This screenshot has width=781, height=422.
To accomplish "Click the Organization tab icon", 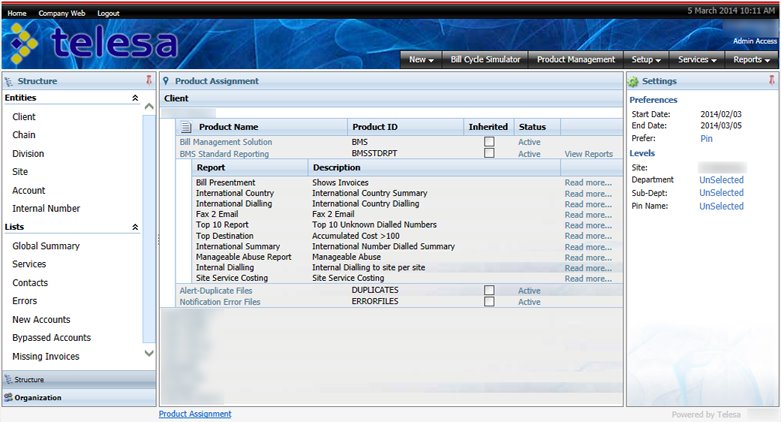I will (x=8, y=398).
